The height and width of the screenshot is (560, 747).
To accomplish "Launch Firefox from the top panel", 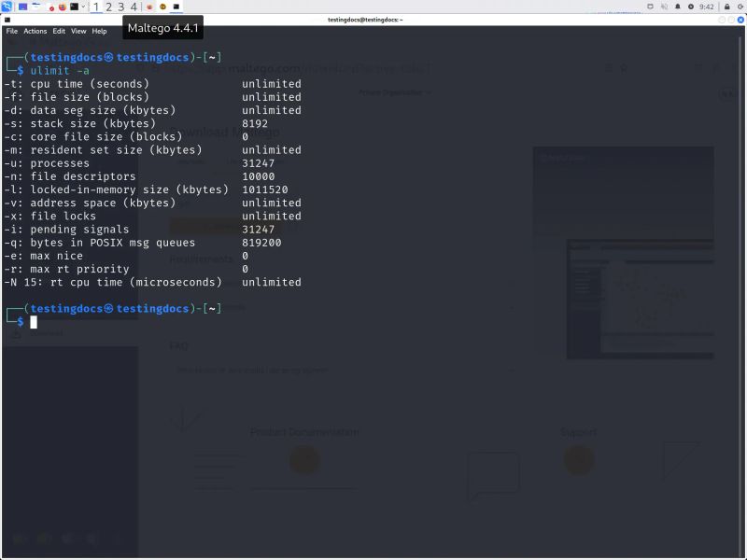I will click(x=62, y=5).
